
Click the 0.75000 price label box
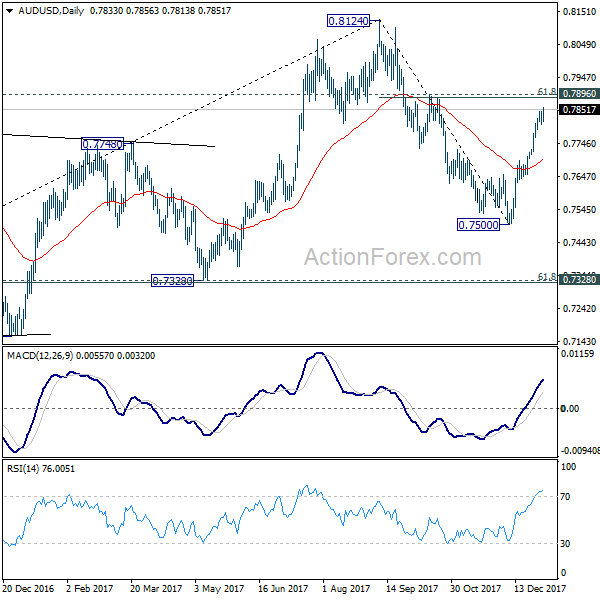478,225
